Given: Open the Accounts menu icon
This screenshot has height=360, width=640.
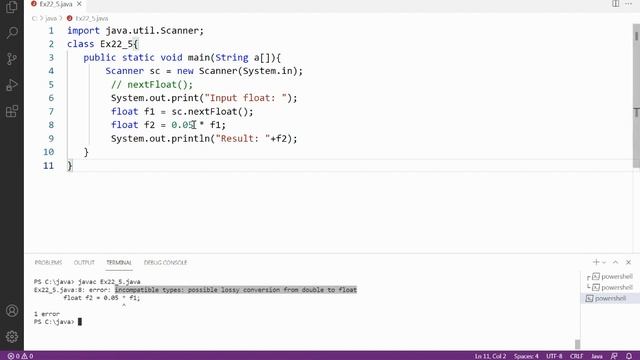Looking at the screenshot, I should (x=12, y=311).
